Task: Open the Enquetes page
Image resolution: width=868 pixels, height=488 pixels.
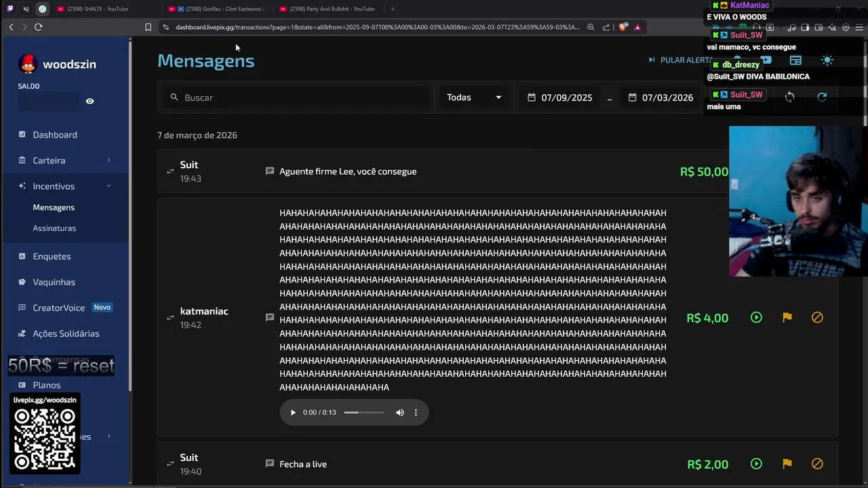Action: pos(52,256)
